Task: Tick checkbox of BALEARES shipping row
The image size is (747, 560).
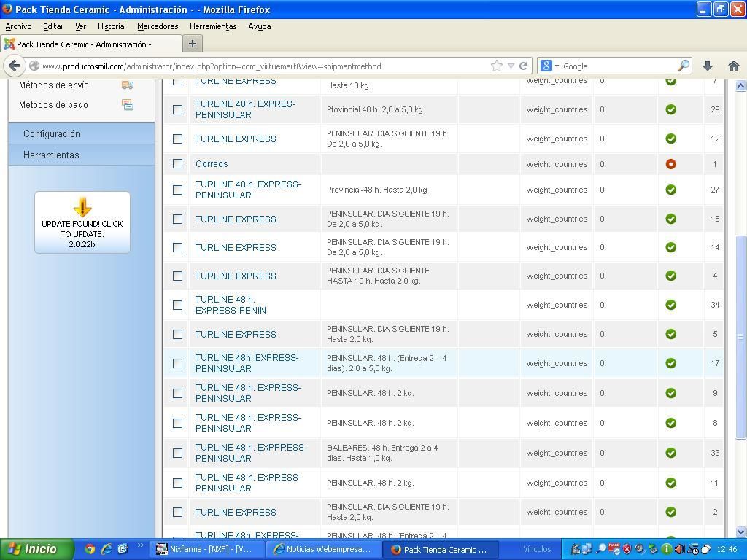Action: tap(178, 453)
